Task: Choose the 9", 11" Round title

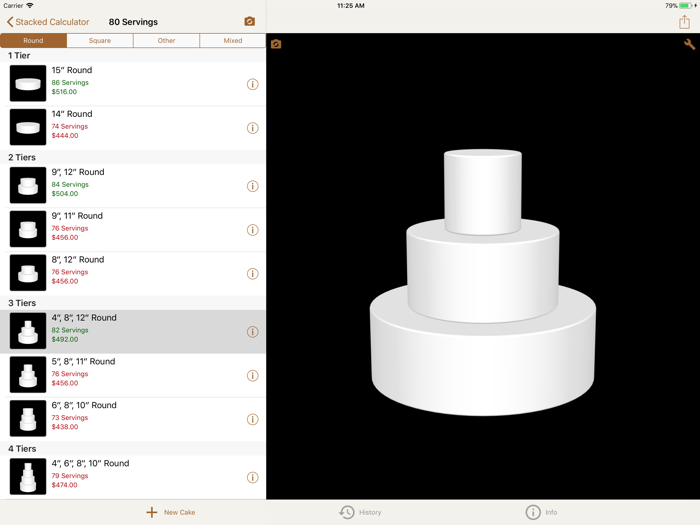Action: tap(77, 216)
